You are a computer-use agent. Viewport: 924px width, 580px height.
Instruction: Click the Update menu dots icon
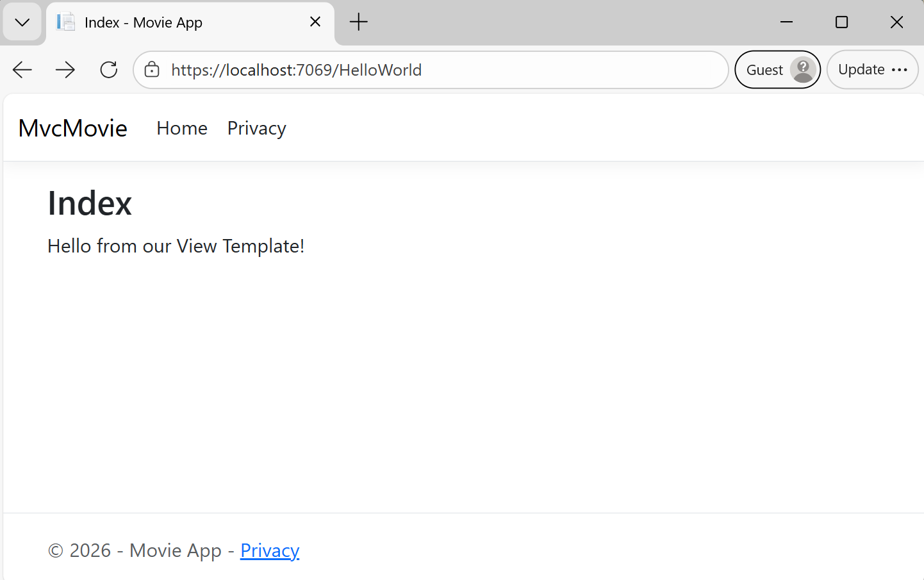[x=900, y=70]
